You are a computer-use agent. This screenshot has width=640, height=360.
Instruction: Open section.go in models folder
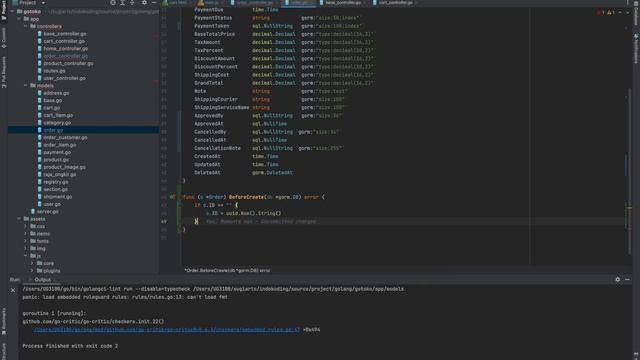click(56, 189)
